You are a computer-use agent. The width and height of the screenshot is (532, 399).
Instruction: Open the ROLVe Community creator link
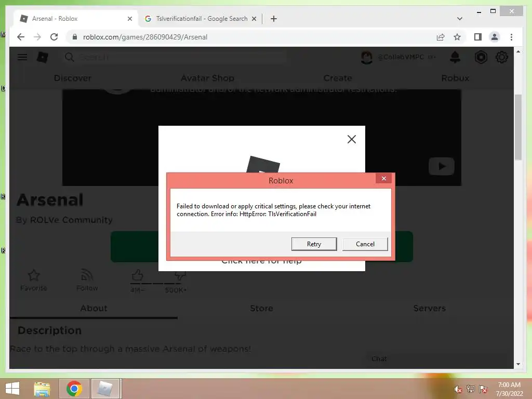click(71, 220)
